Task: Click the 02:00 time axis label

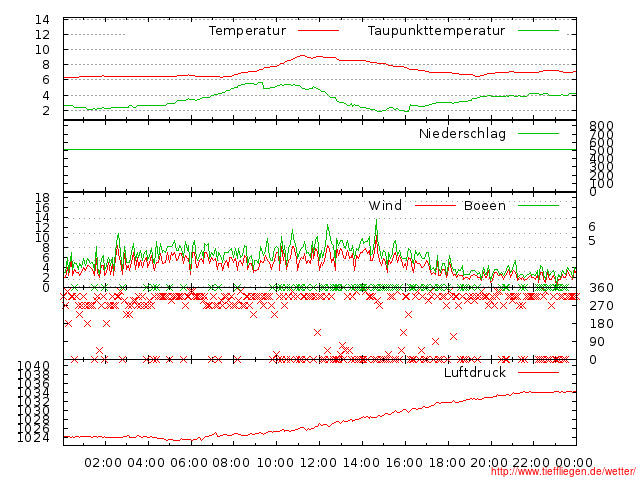Action: tap(103, 463)
